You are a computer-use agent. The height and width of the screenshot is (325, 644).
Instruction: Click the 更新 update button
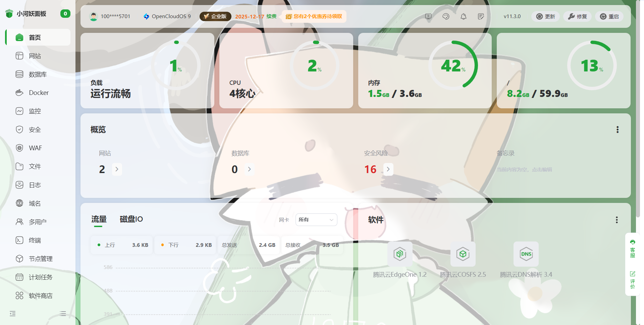(545, 16)
